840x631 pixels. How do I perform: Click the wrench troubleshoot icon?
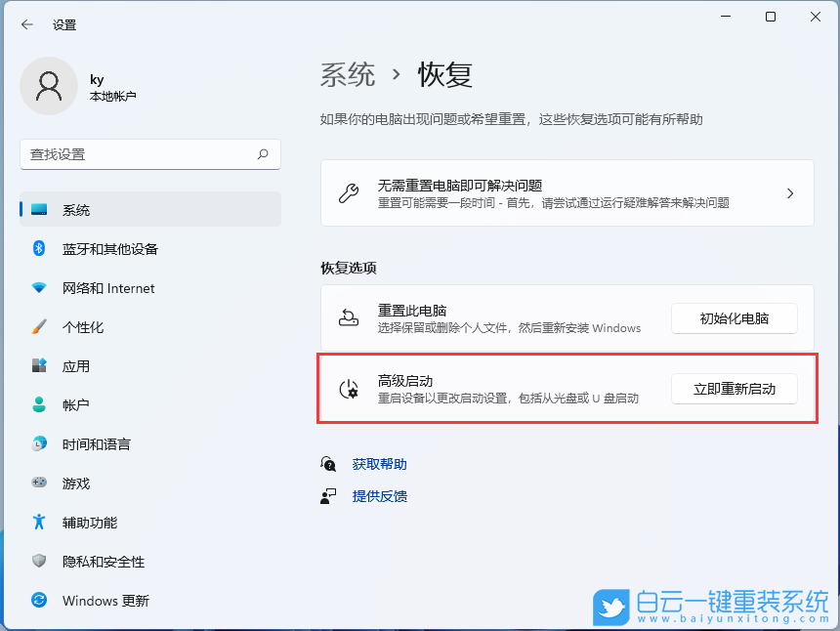point(349,192)
